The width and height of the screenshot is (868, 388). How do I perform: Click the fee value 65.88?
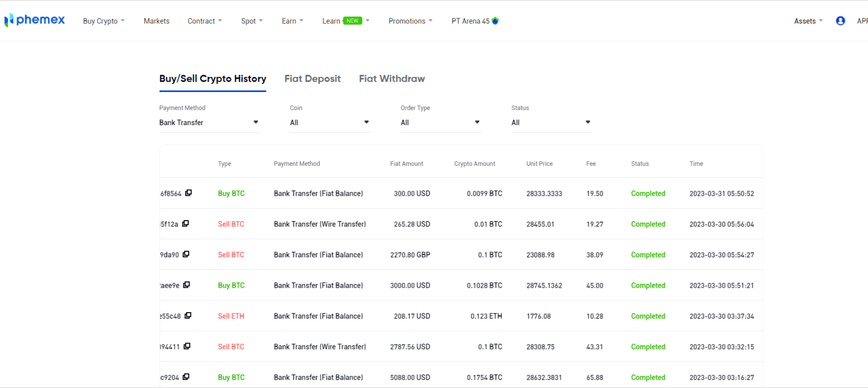click(595, 377)
